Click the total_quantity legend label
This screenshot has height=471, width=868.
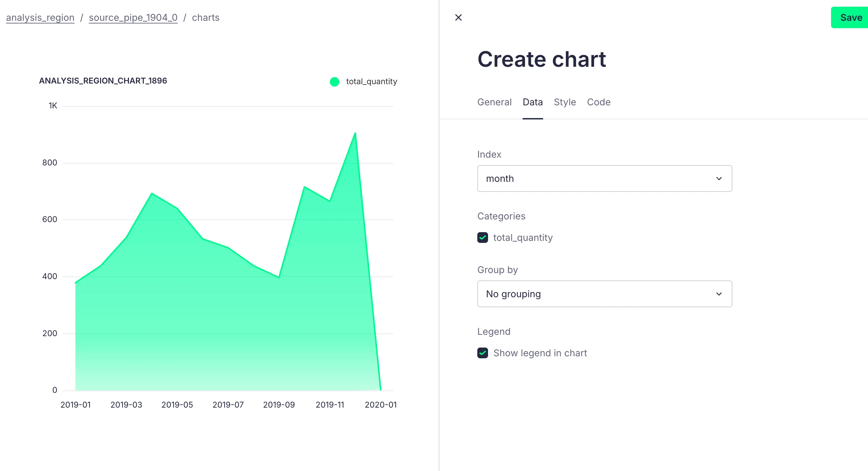coord(371,82)
